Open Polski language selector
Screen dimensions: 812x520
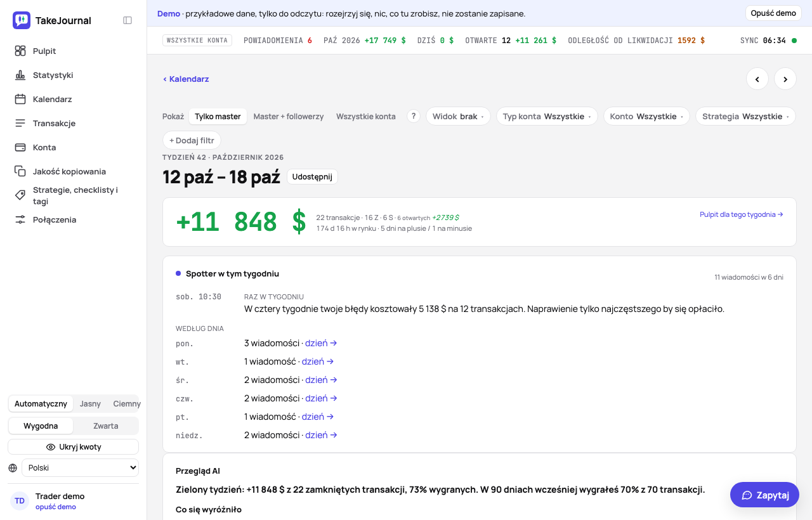click(80, 468)
